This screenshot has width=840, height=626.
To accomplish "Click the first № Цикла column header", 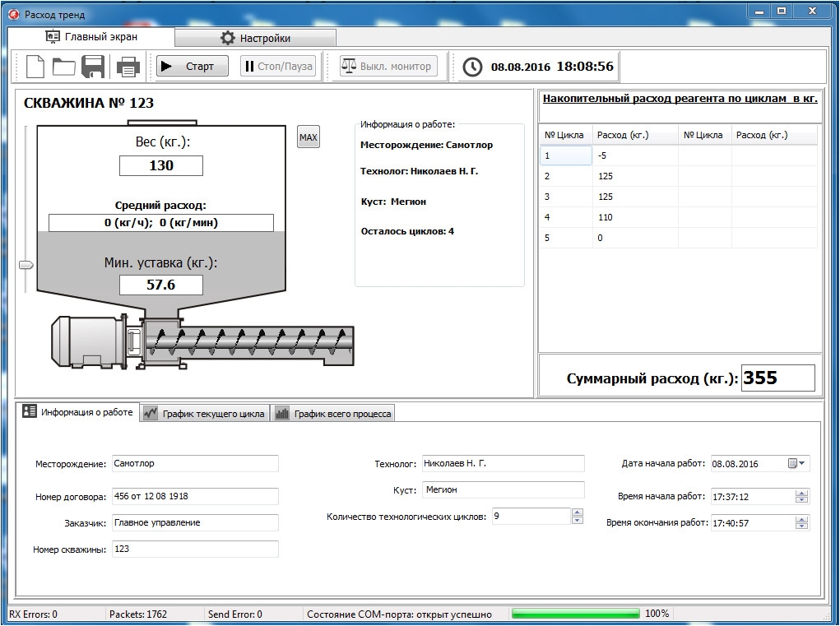I will [x=565, y=135].
